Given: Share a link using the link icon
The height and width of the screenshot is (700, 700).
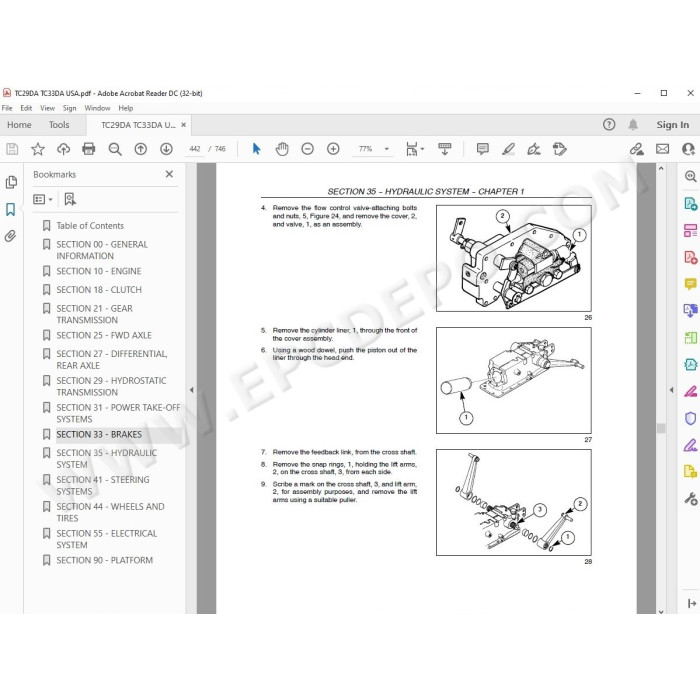Looking at the screenshot, I should tap(637, 149).
